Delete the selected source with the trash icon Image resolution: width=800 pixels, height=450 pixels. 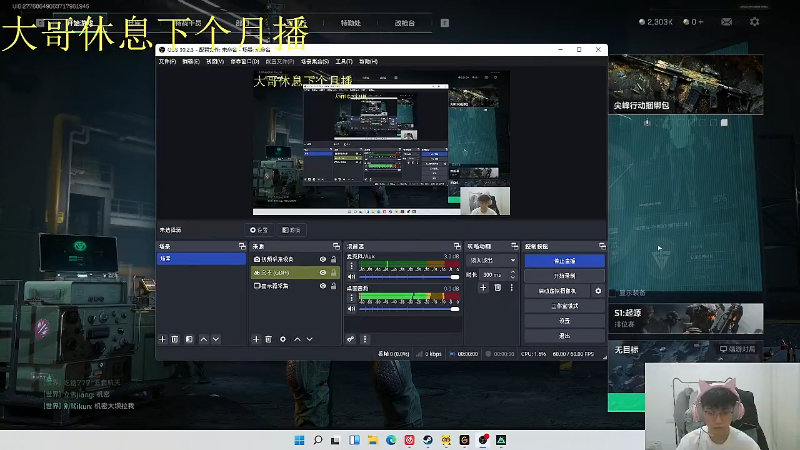[268, 339]
